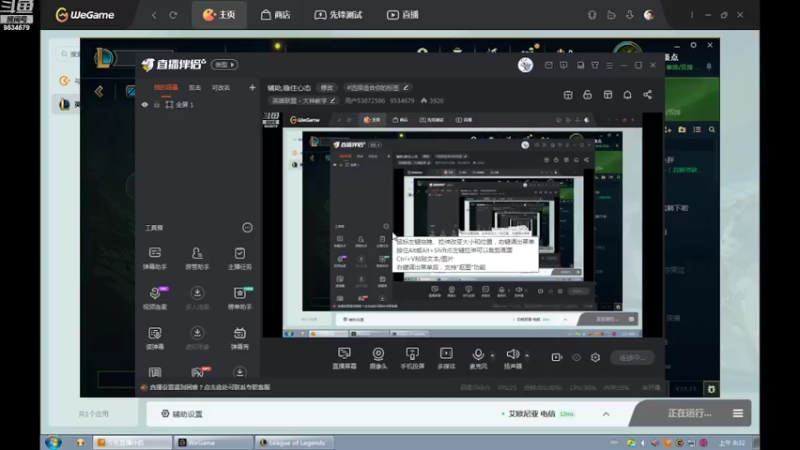Click user avatar in 直播伴侣 title bar
Screen dimensions: 800x450
point(525,65)
